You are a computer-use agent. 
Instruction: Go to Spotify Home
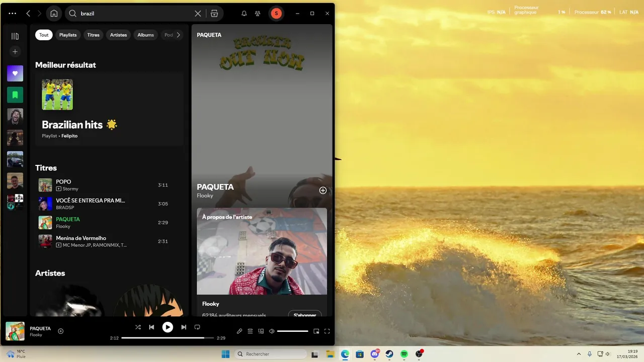pos(54,14)
